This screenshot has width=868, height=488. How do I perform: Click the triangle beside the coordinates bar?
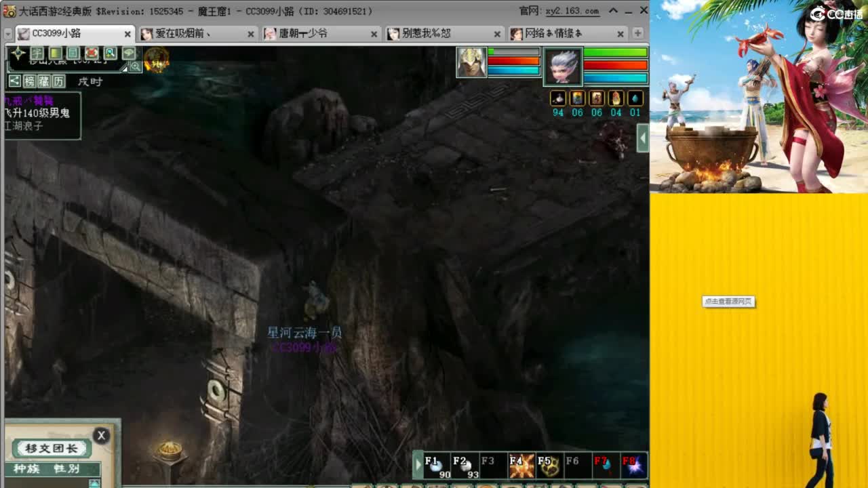pyautogui.click(x=124, y=69)
